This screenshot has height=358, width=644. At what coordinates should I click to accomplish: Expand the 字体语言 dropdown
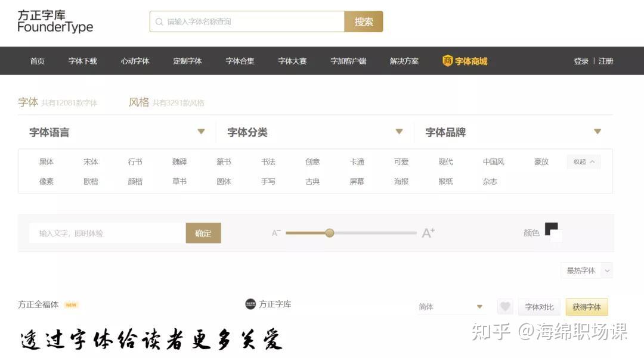pos(201,132)
